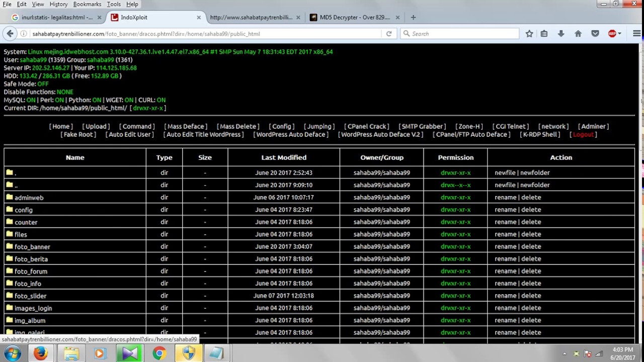644x362 pixels.
Task: Select the drwxr-xr-x permission of files row
Action: 456,234
